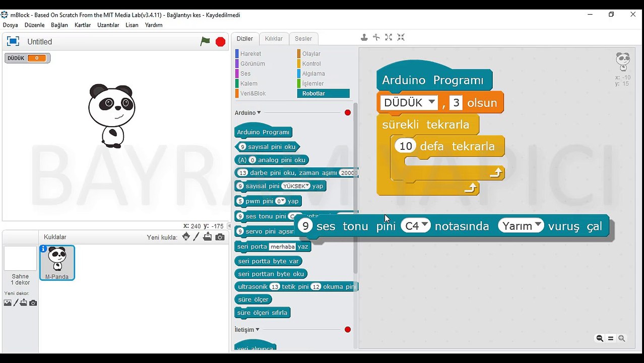Screen dimensions: 644x363
Task: Select the duplicate stamp tool icon
Action: pyautogui.click(x=364, y=37)
